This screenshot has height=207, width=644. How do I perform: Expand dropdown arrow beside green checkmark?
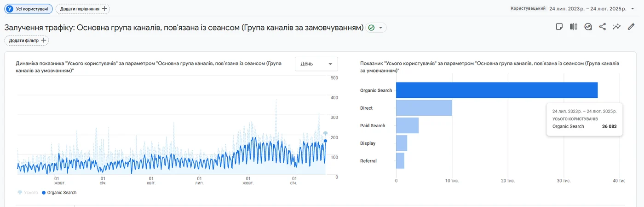[381, 28]
